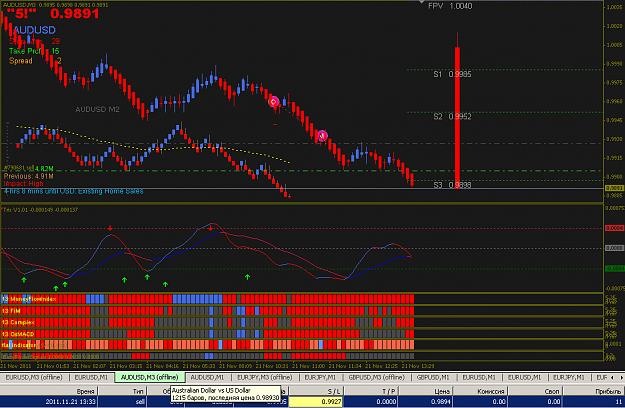Select the 13 MoneyFlowIndex indicator label
625x408 pixels.
tap(29, 299)
